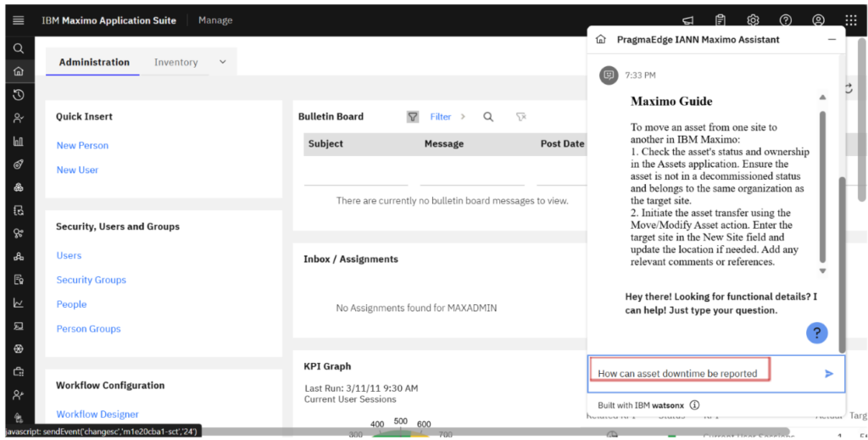
Task: Toggle the Bulletin Board filter icon
Action: [413, 117]
